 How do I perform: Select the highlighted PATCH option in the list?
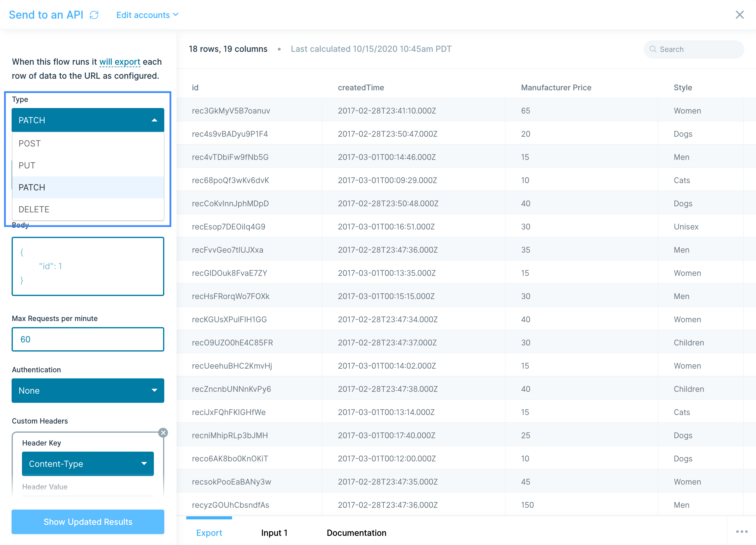(x=88, y=188)
